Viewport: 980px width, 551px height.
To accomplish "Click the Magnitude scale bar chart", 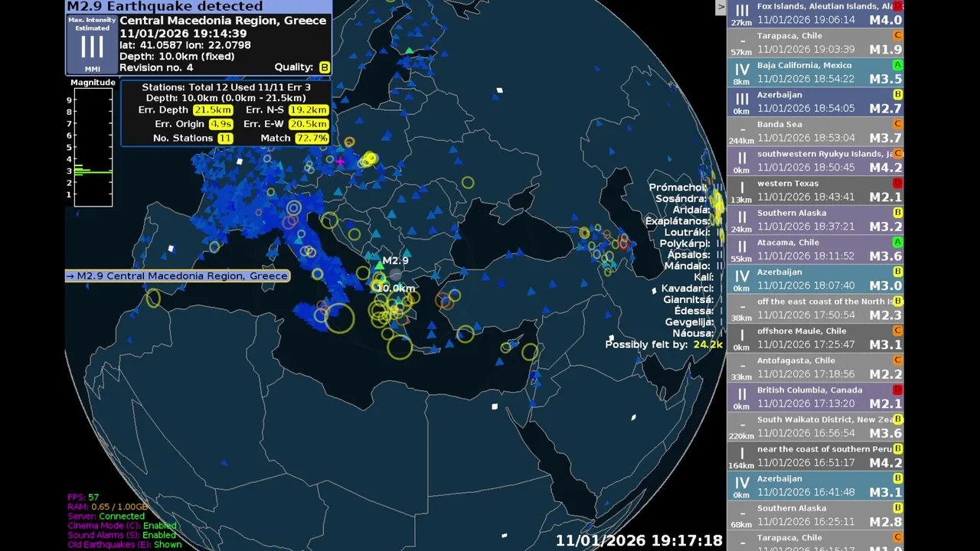I will point(93,147).
